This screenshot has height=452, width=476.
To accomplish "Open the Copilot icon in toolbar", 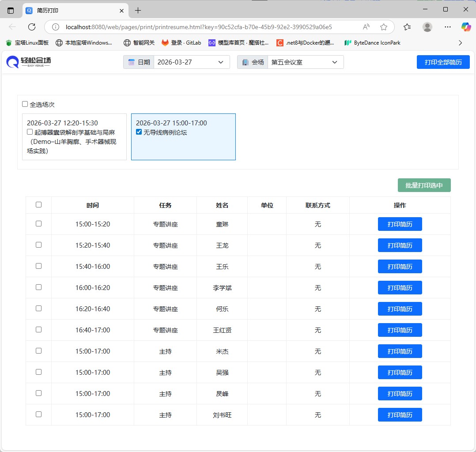I will click(466, 27).
